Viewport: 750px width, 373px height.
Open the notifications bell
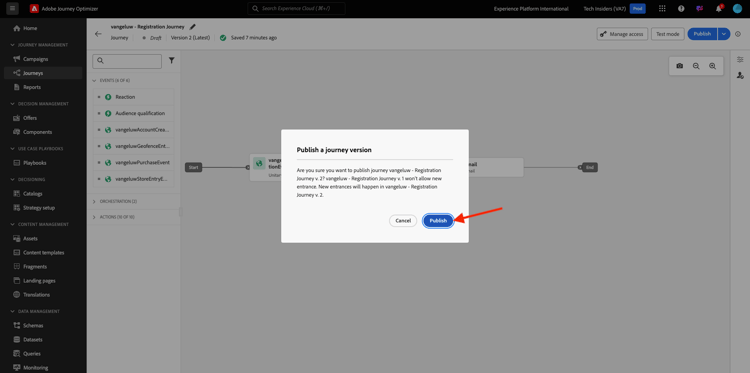tap(718, 9)
